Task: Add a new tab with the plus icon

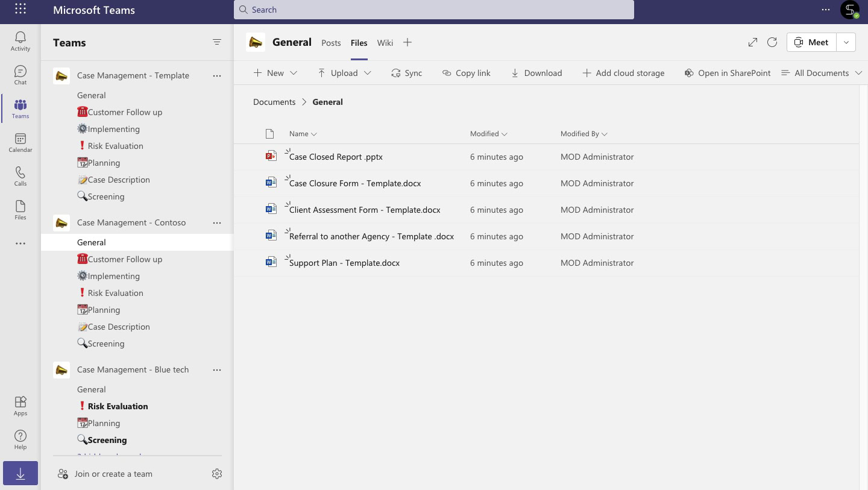Action: coord(407,42)
